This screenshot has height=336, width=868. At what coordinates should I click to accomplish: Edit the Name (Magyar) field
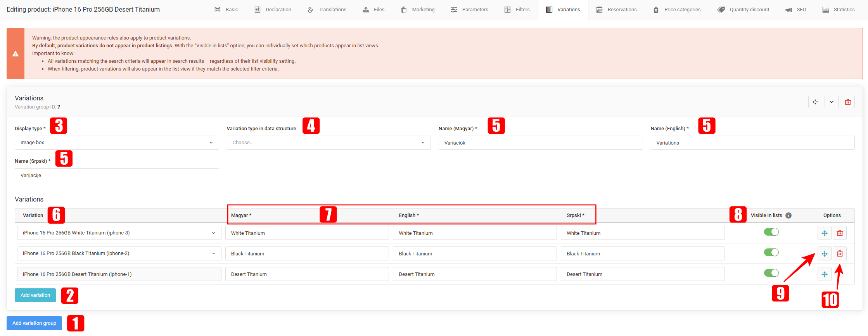point(541,143)
